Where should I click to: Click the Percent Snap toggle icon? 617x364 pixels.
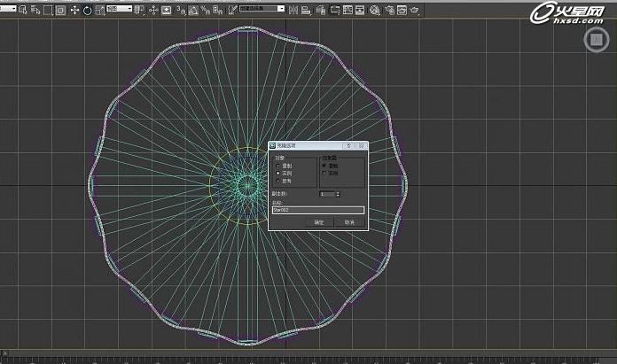205,10
